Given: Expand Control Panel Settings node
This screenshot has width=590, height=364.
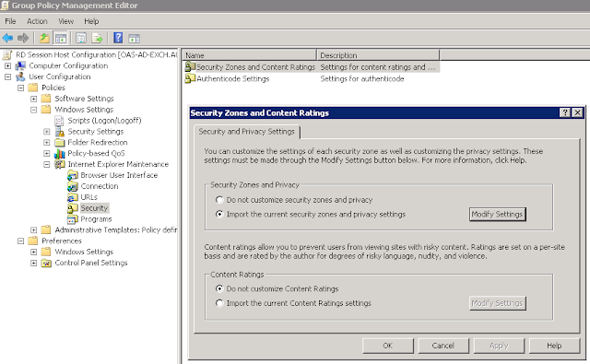Looking at the screenshot, I should coord(33,263).
